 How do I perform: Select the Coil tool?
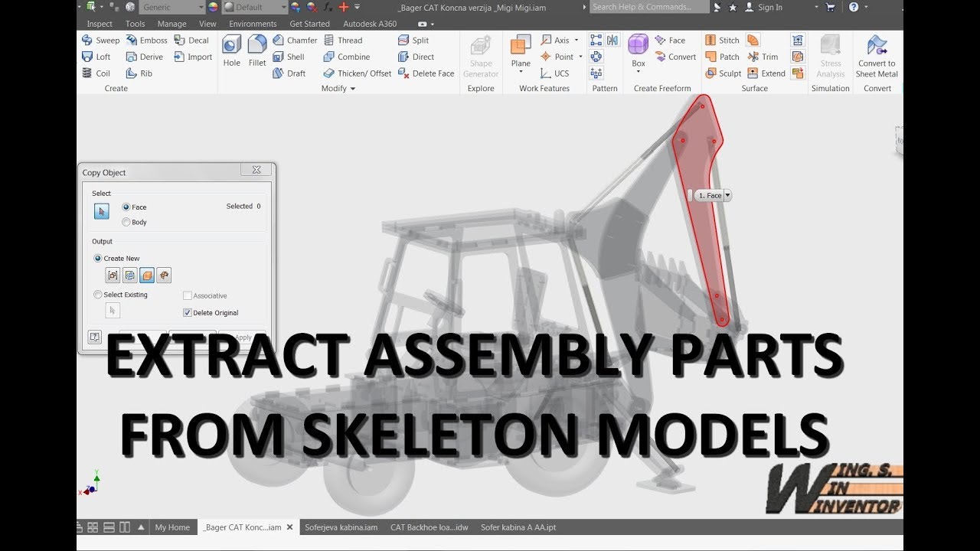coord(96,73)
